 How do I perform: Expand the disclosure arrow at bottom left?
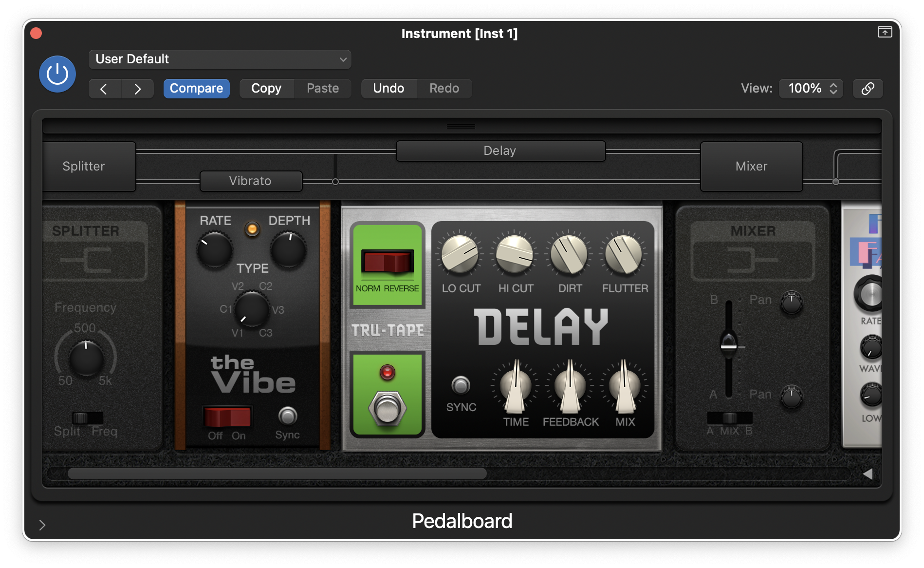point(42,525)
